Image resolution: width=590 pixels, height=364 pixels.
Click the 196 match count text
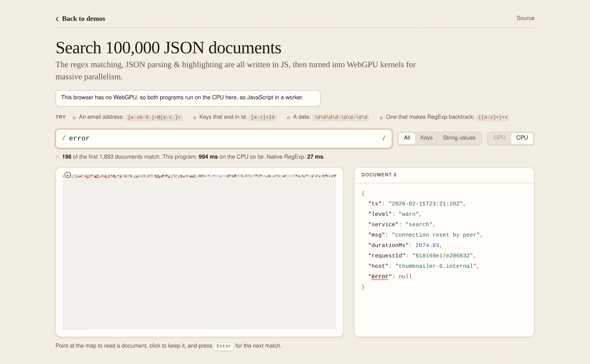point(67,157)
